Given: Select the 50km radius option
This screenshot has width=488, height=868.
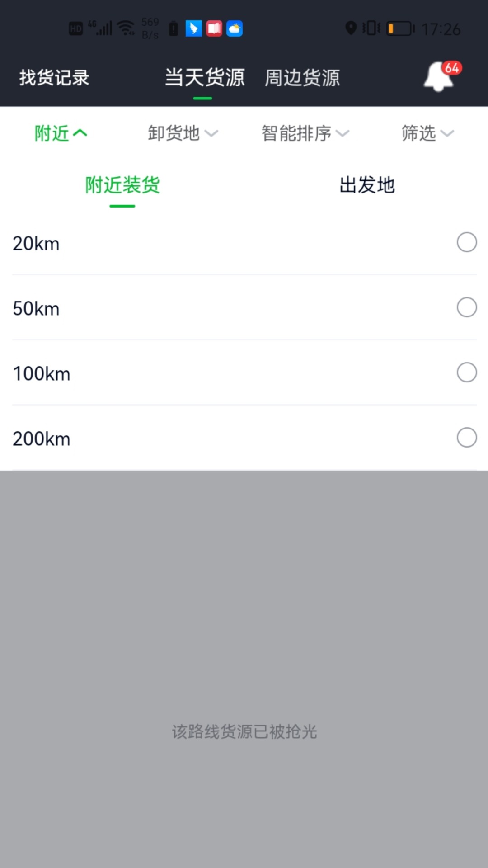Looking at the screenshot, I should [466, 307].
